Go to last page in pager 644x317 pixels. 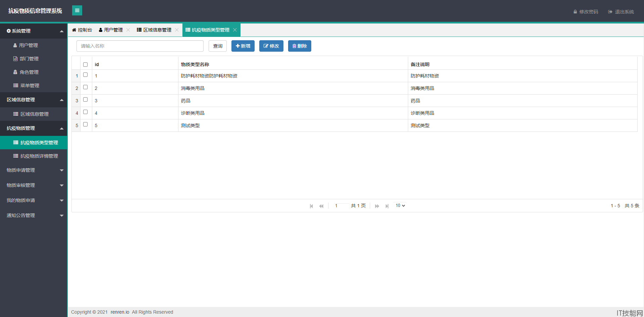pos(387,206)
